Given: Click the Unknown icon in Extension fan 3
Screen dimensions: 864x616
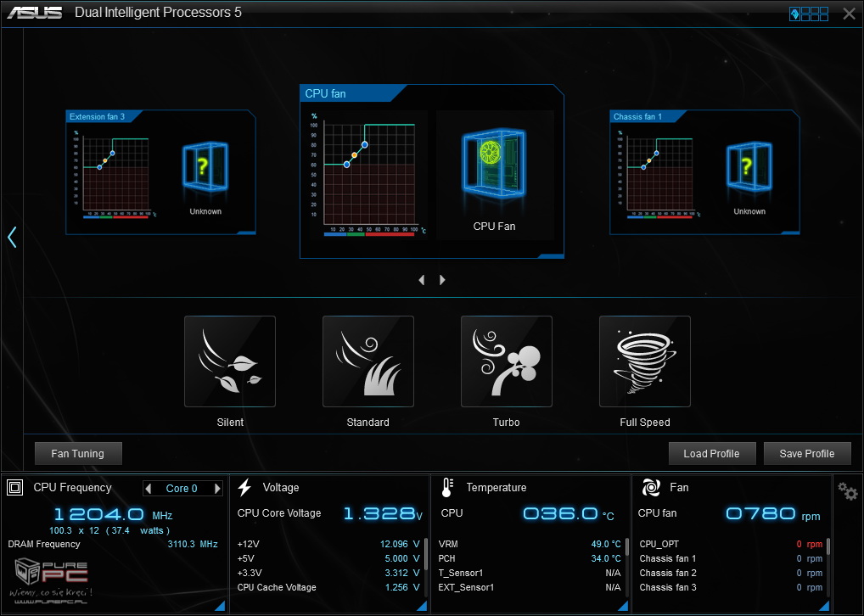Looking at the screenshot, I should (x=205, y=166).
